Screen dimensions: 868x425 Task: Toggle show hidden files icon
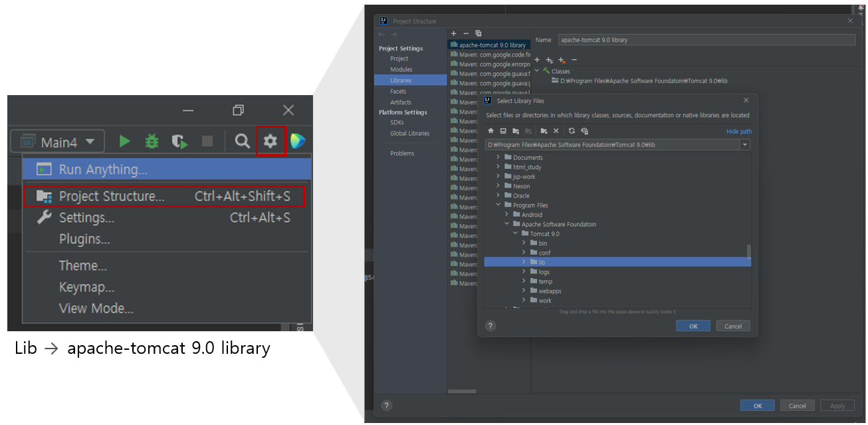click(584, 131)
